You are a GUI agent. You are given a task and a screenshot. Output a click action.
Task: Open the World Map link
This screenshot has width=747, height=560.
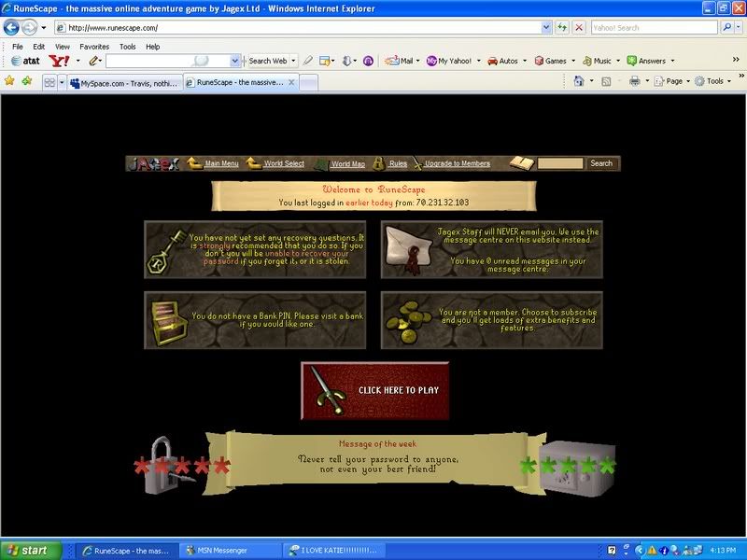click(348, 164)
